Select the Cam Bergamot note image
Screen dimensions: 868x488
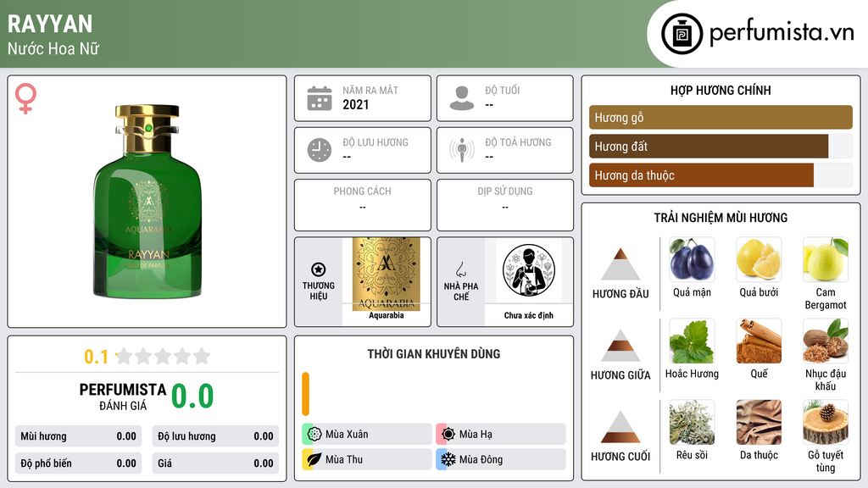826,259
